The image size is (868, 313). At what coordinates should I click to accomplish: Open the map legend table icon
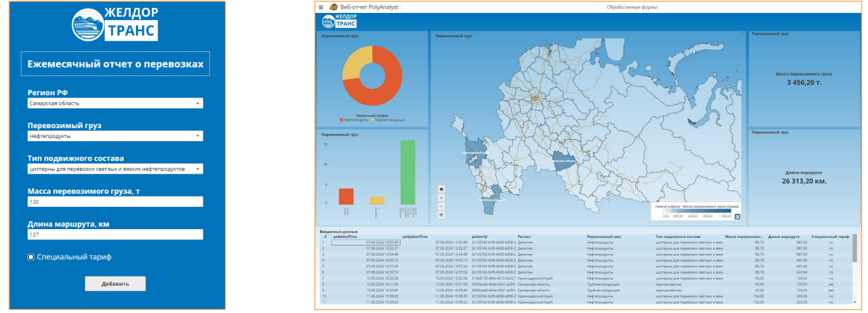tap(737, 217)
